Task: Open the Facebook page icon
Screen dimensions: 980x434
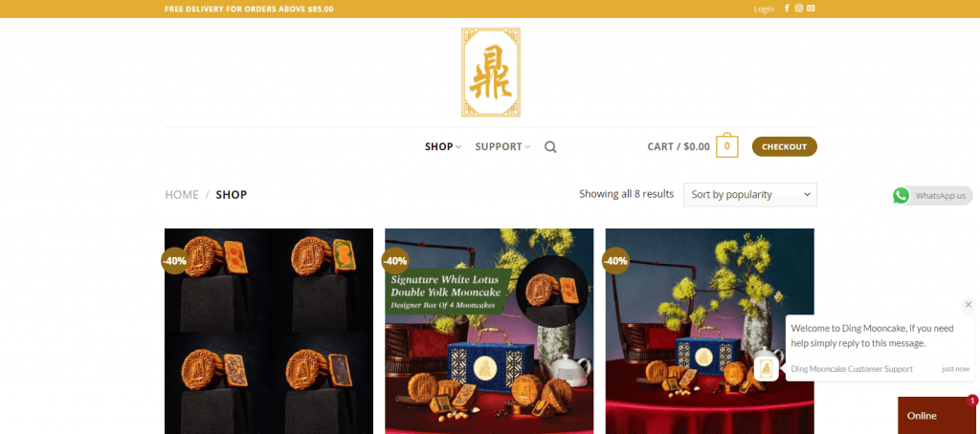Action: click(787, 9)
